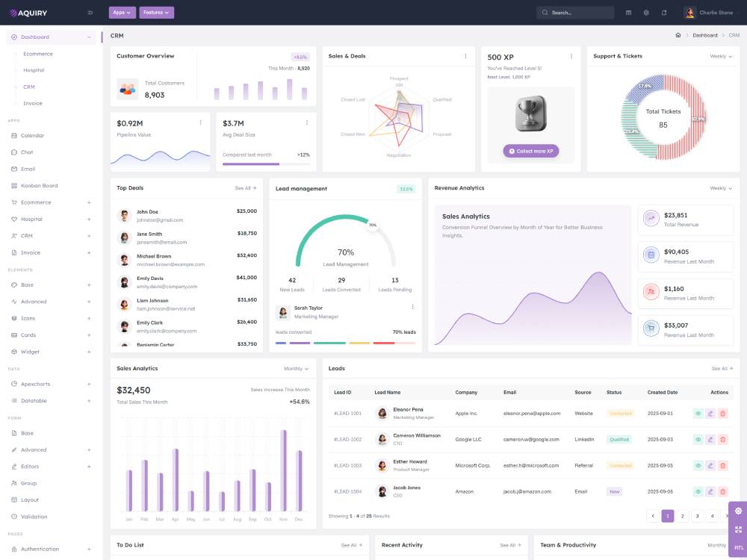Viewport: 747px width, 560px height.
Task: Click the home icon in the breadcrumb
Action: (678, 35)
